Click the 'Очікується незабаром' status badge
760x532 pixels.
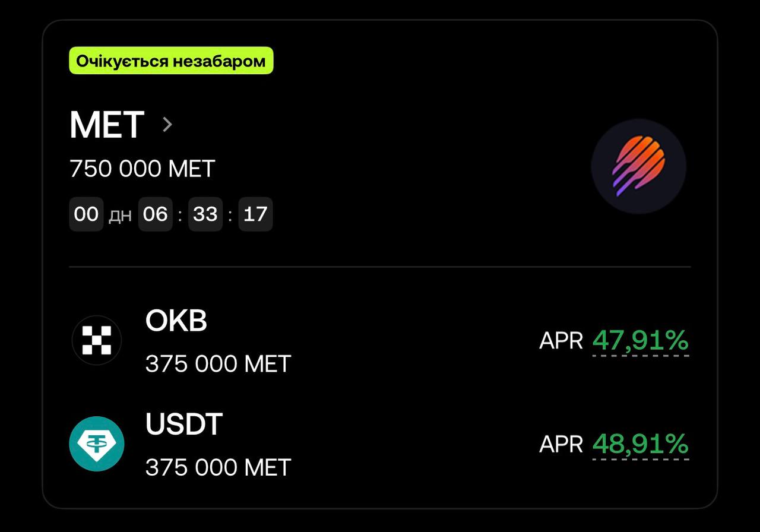click(171, 61)
